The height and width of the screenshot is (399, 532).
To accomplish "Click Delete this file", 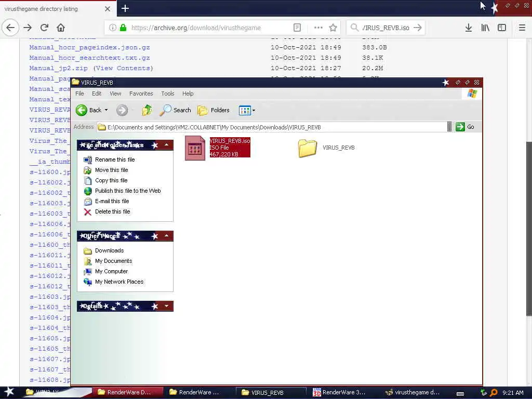I will [x=113, y=212].
